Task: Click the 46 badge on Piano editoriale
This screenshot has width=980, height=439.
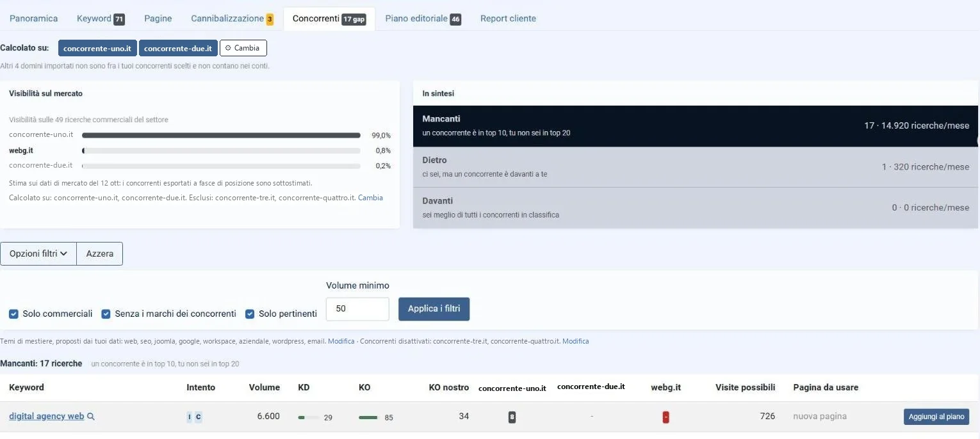Action: (455, 19)
